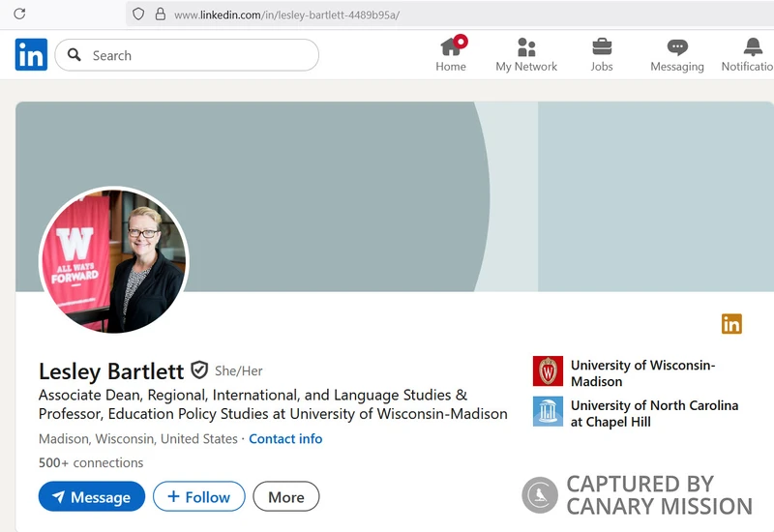774x532 pixels.
Task: Click the 500+ connections text
Action: click(x=91, y=462)
